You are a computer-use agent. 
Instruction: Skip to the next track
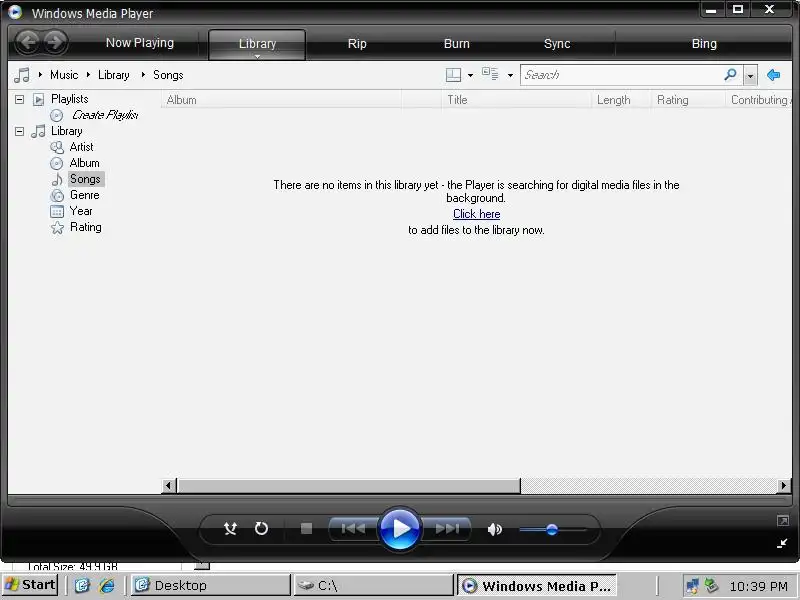pos(447,529)
